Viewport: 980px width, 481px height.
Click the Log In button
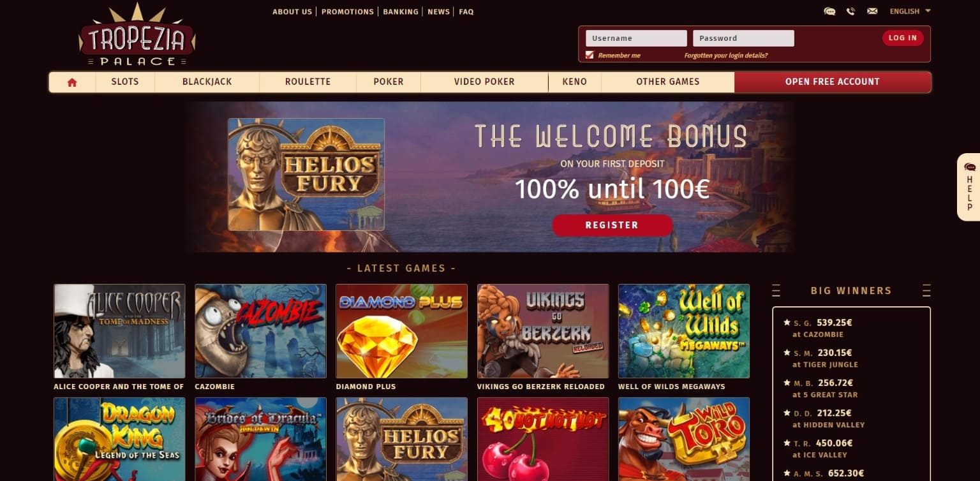point(903,38)
